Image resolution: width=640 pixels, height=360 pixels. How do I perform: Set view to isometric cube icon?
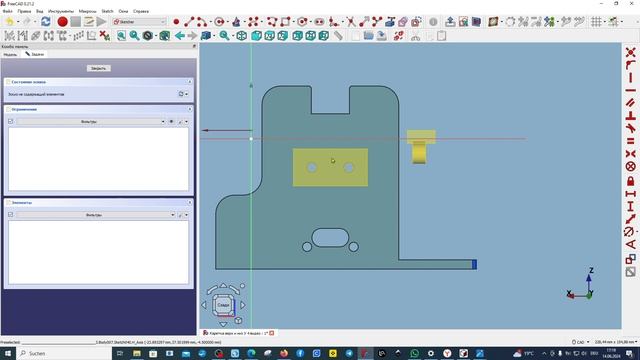241,36
